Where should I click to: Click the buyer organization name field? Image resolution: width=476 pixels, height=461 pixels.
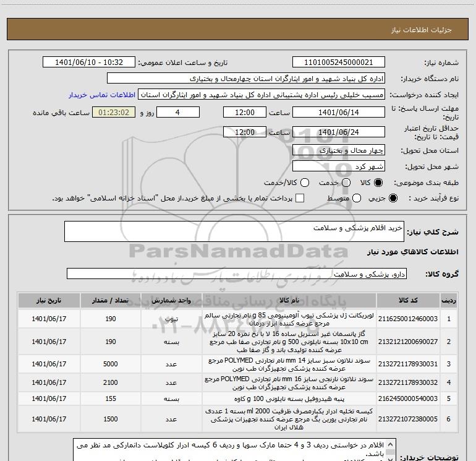click(246, 79)
